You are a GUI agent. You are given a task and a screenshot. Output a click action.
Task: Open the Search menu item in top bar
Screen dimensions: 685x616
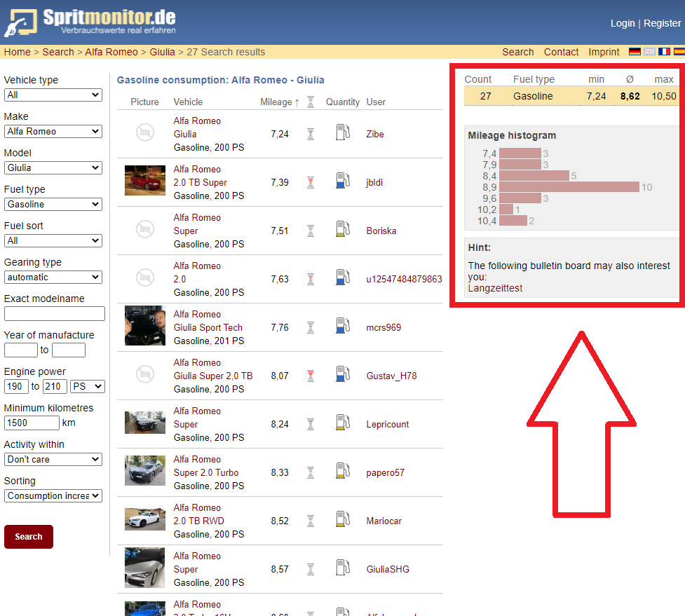point(517,52)
